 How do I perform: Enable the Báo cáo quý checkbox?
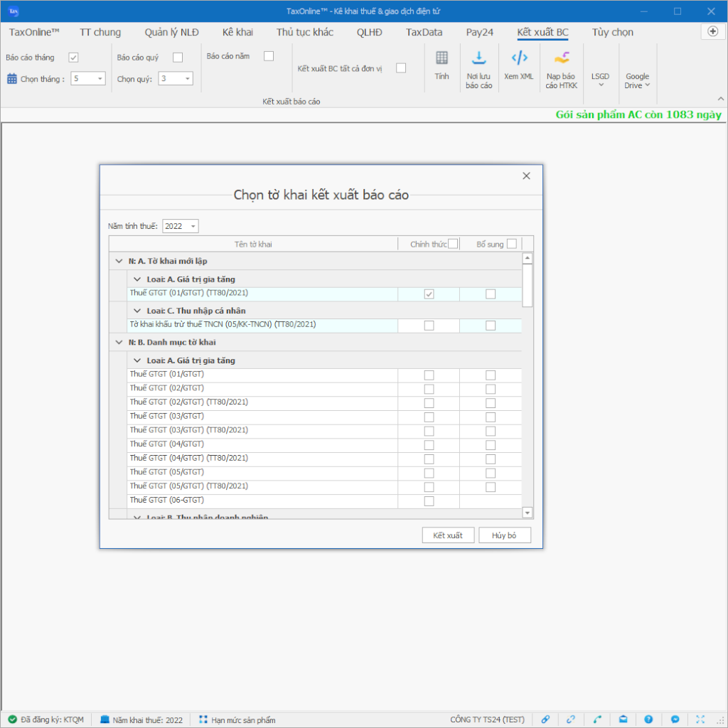178,58
